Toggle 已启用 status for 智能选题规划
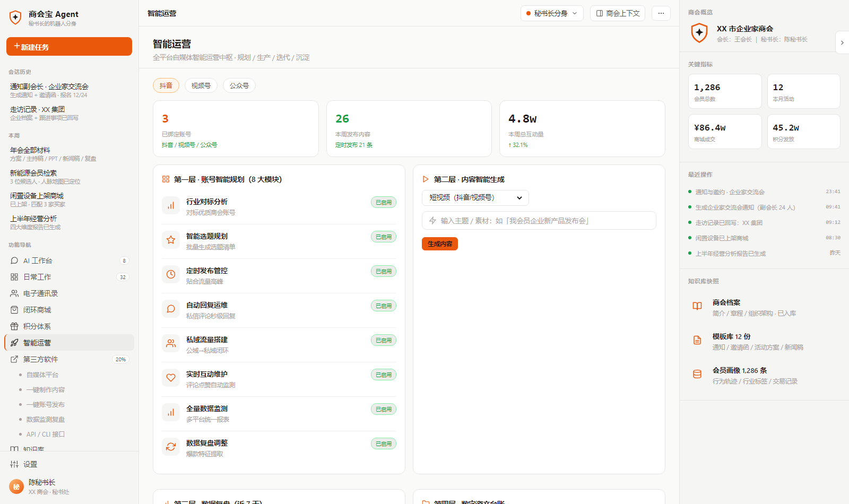The image size is (849, 504). [x=384, y=237]
